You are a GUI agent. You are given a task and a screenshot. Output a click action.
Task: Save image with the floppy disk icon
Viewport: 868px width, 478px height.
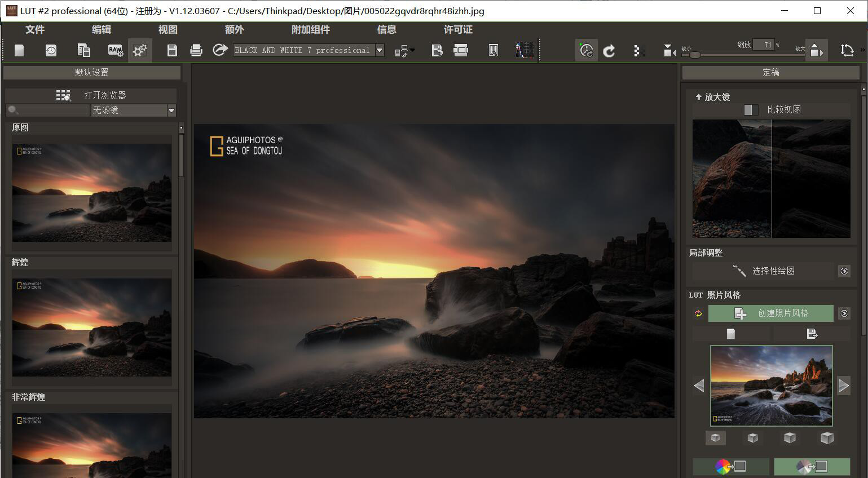(172, 51)
